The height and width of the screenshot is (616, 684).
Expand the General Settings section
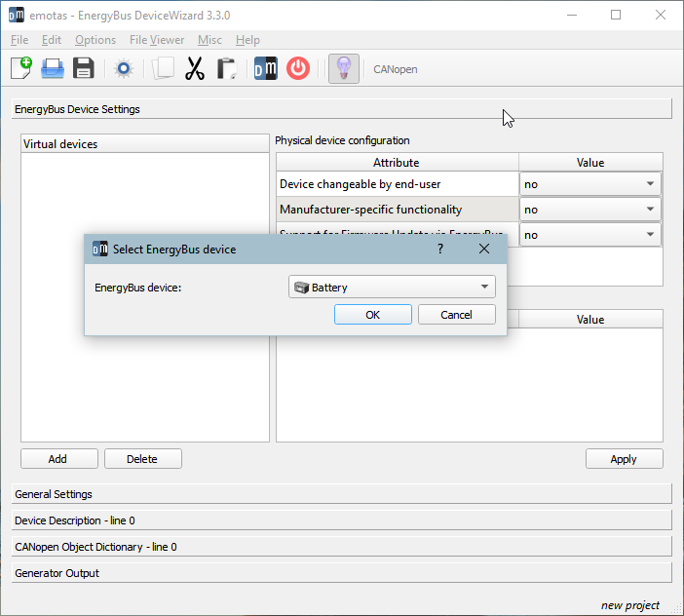(x=341, y=494)
